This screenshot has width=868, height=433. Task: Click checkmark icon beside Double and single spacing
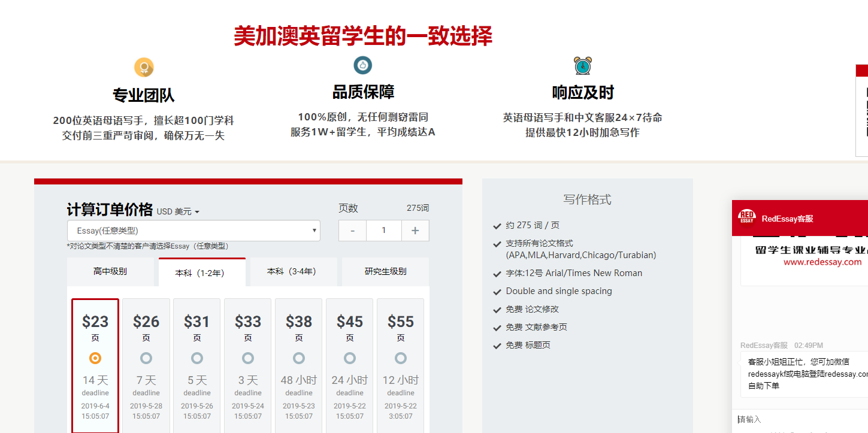tap(497, 292)
